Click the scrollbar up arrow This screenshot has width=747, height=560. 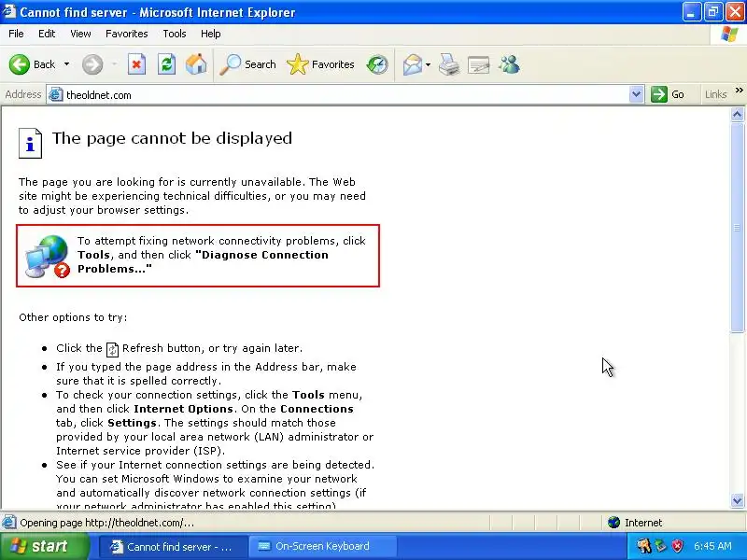coord(737,114)
